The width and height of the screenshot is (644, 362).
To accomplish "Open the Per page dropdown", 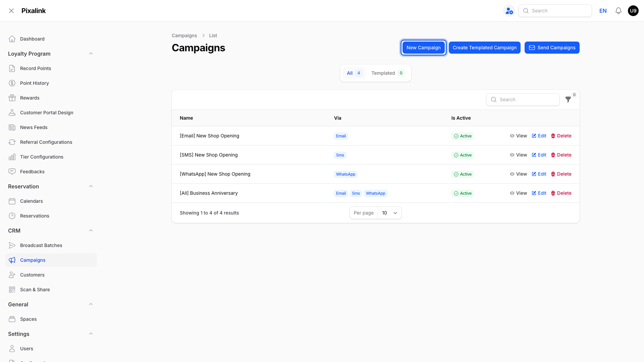I will coord(389,213).
